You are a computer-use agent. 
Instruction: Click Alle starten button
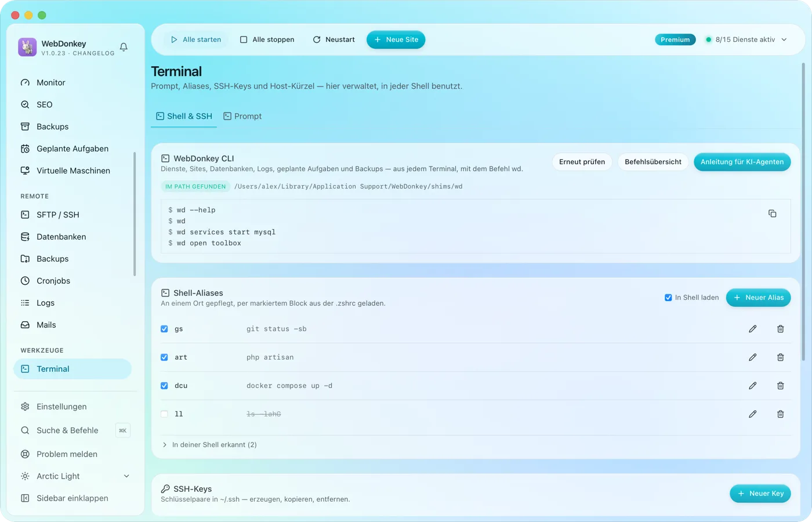click(x=196, y=39)
